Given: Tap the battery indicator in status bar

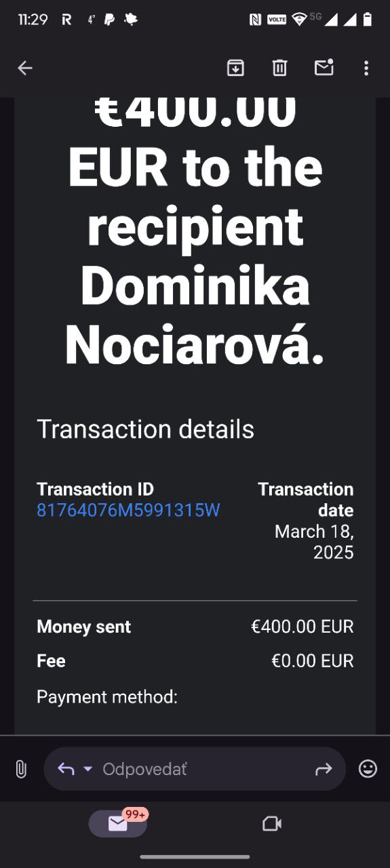Looking at the screenshot, I should [367, 19].
